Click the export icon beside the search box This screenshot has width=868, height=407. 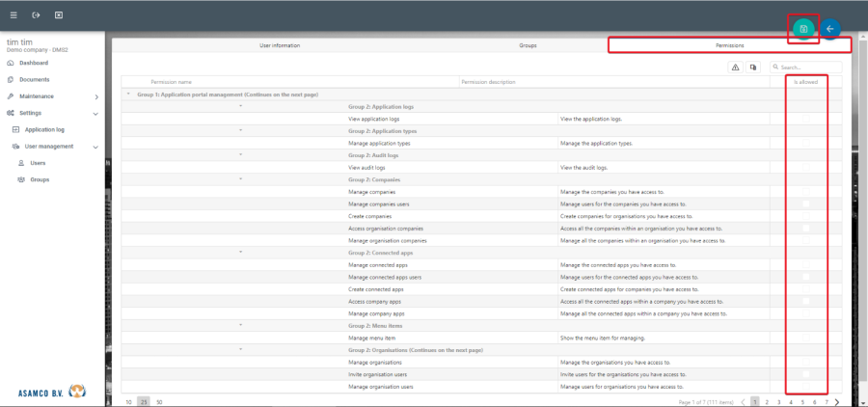tap(754, 68)
